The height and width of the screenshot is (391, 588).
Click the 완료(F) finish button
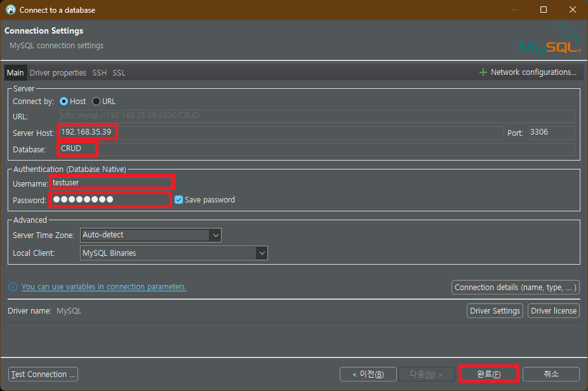(x=489, y=374)
